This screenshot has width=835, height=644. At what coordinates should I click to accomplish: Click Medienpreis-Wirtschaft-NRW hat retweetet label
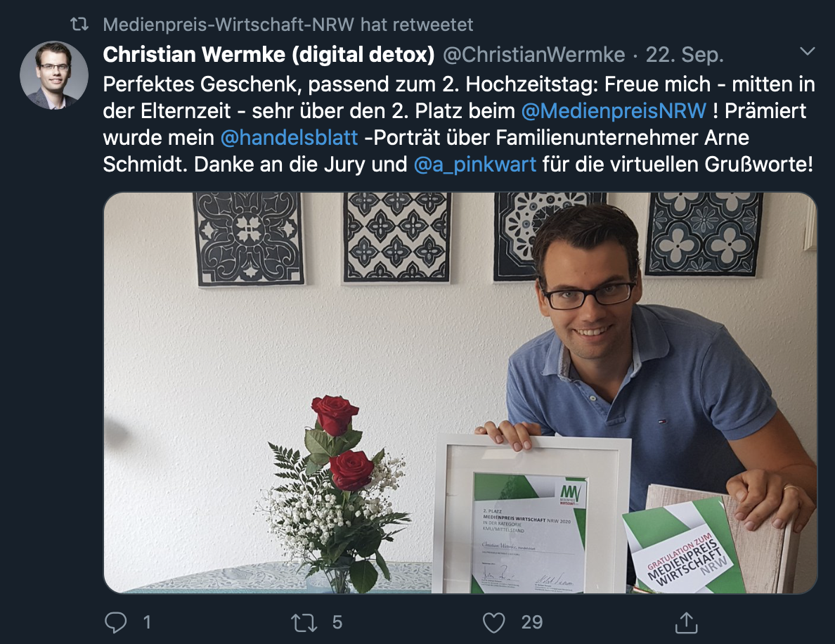288,24
